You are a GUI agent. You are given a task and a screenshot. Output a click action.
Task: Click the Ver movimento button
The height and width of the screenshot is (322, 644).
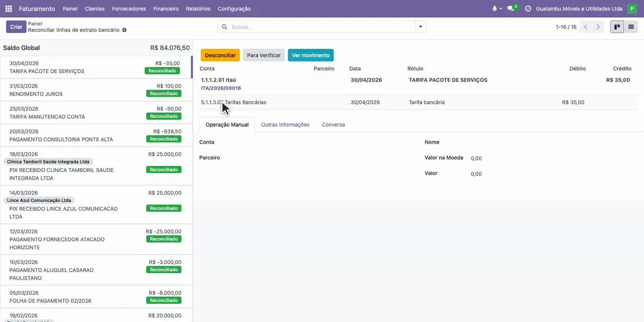point(310,55)
